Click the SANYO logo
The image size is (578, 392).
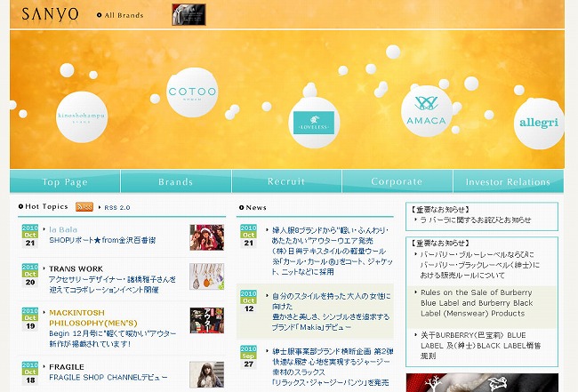pos(50,14)
